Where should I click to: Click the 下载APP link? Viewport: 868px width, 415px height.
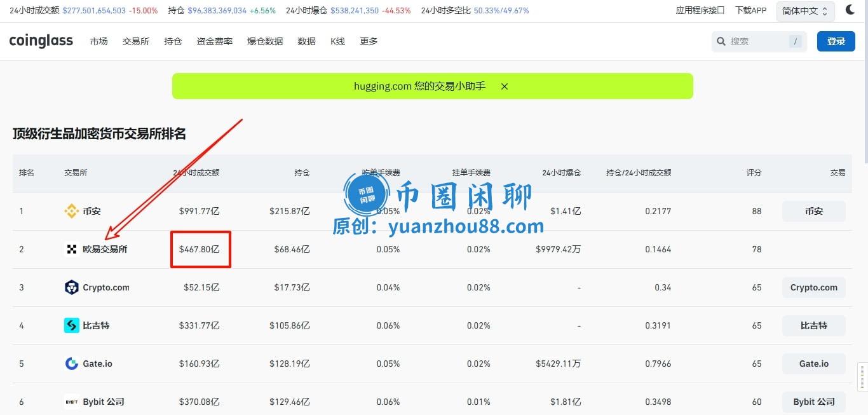coord(750,11)
